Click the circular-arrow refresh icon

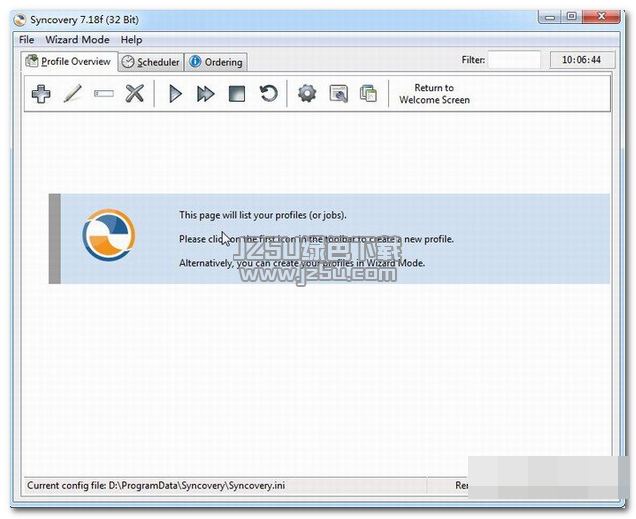click(x=268, y=94)
